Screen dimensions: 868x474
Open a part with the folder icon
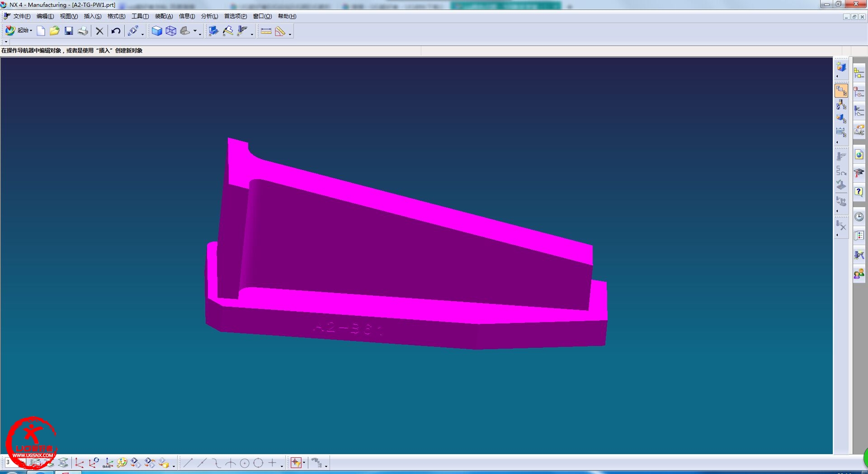(x=55, y=31)
